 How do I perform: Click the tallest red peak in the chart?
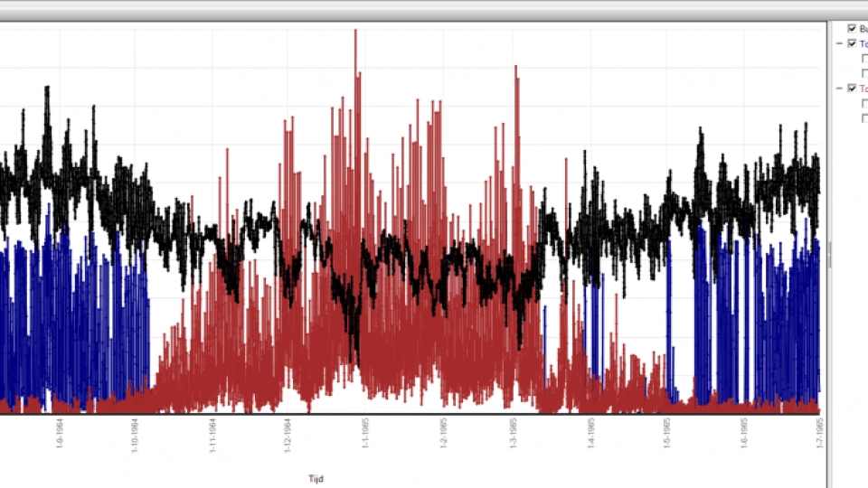[355, 33]
